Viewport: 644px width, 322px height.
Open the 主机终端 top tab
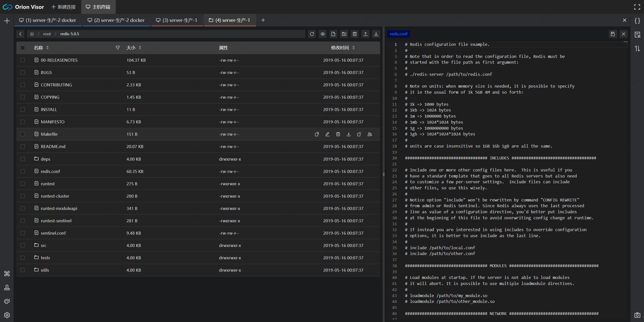coord(98,7)
